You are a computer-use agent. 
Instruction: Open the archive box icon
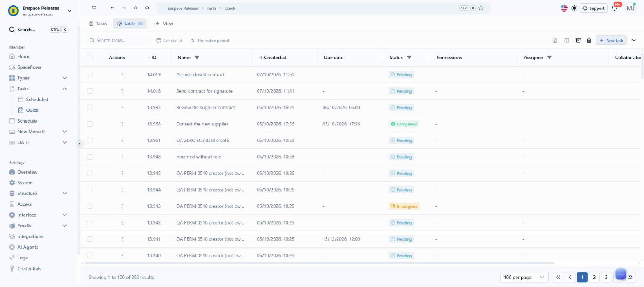tap(578, 40)
